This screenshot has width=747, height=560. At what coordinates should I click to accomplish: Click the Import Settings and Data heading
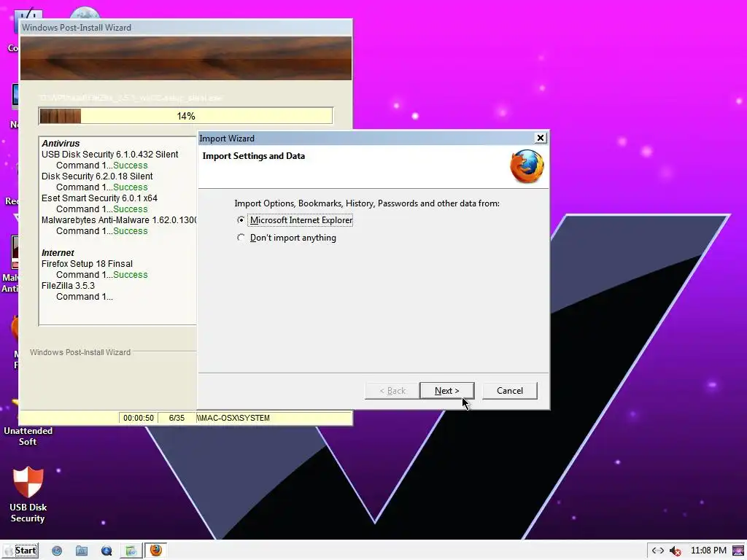point(253,156)
